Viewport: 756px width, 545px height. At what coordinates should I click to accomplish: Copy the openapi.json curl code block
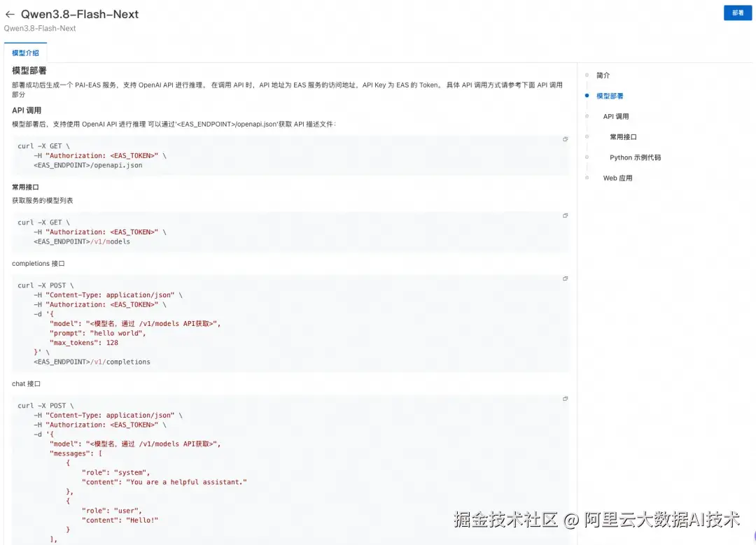pyautogui.click(x=565, y=139)
